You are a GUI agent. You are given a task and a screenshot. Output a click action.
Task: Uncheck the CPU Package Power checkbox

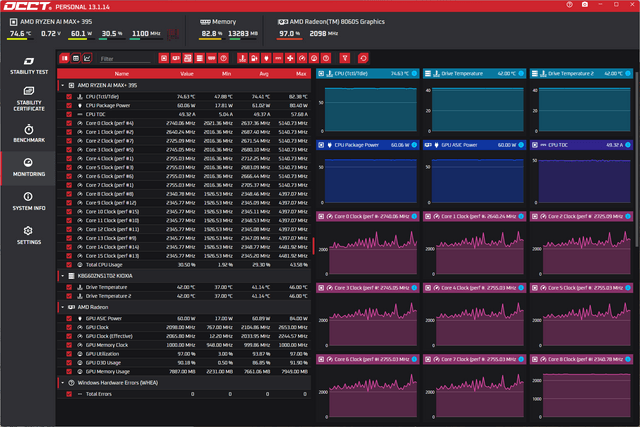[x=69, y=105]
